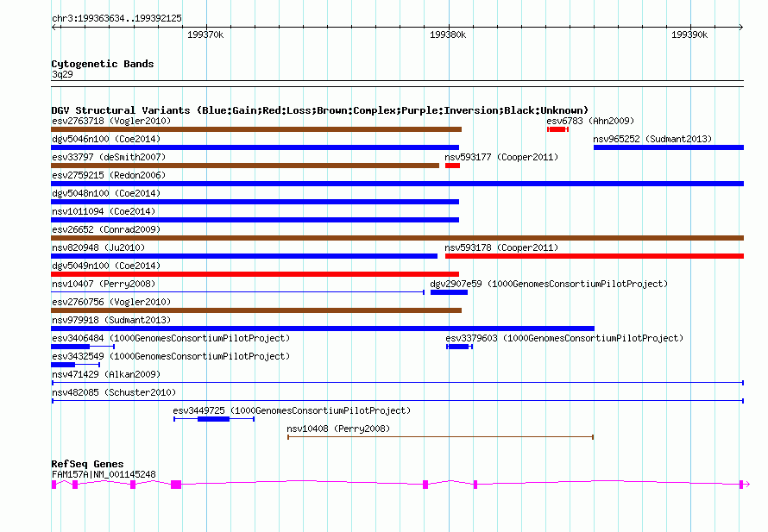Click the blue dgv5048n100 gain bar

(255, 202)
